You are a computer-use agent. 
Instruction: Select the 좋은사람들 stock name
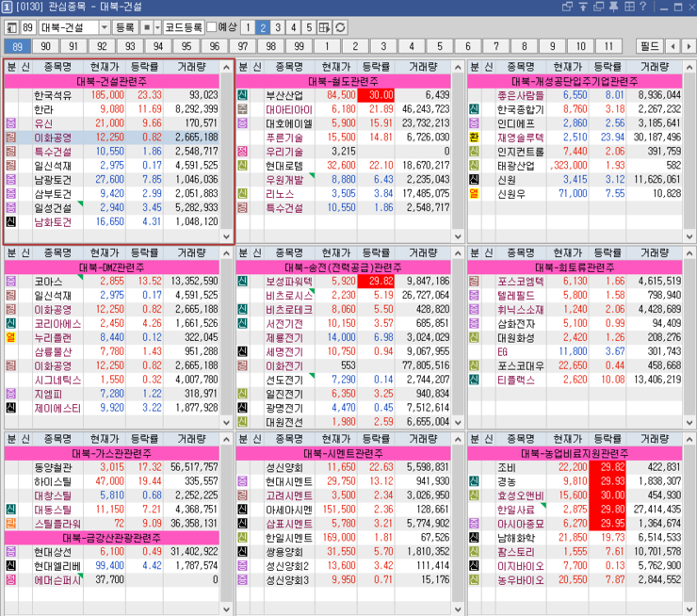coord(521,95)
